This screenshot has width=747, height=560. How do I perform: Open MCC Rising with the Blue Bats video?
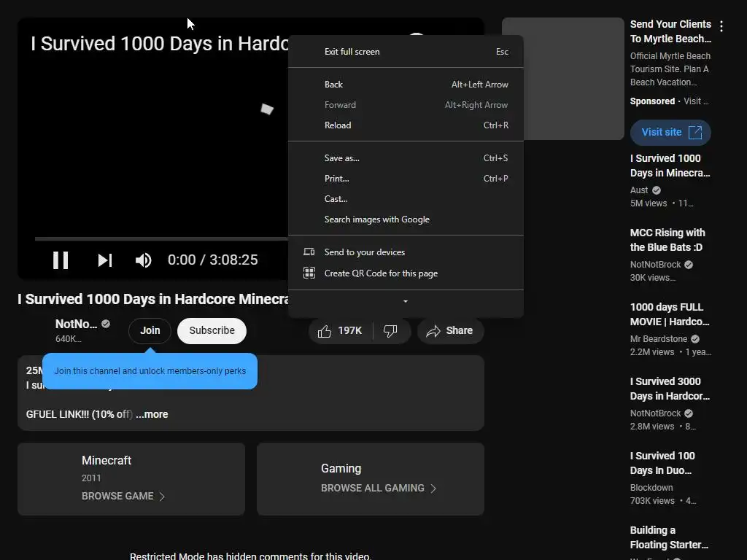coord(667,240)
